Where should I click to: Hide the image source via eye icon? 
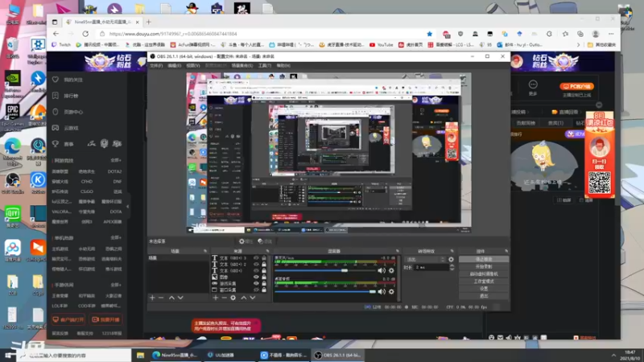tap(256, 277)
